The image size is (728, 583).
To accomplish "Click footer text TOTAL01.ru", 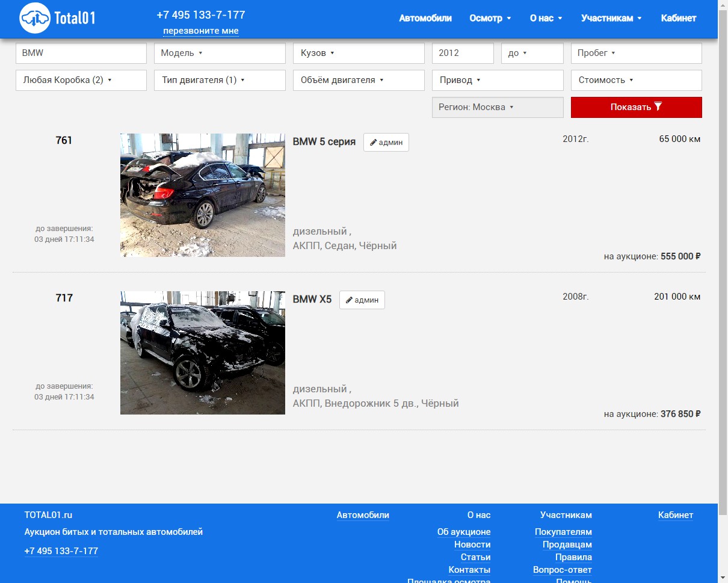I will (48, 515).
